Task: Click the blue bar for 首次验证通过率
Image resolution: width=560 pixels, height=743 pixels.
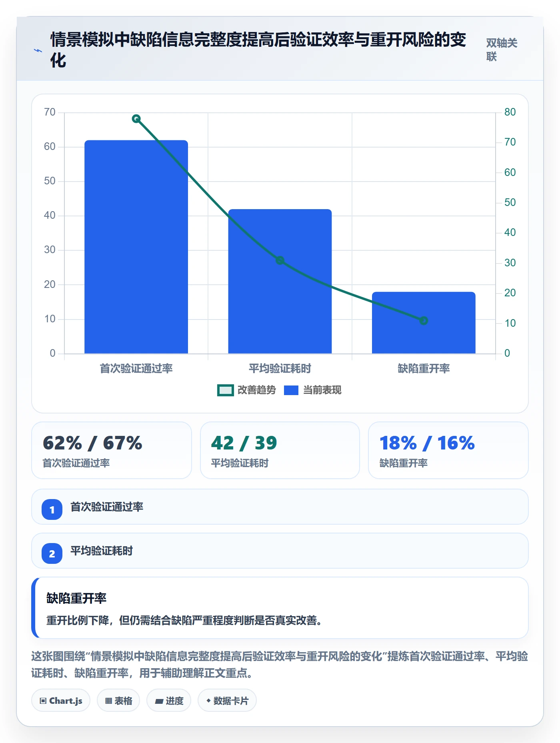Action: click(x=136, y=247)
